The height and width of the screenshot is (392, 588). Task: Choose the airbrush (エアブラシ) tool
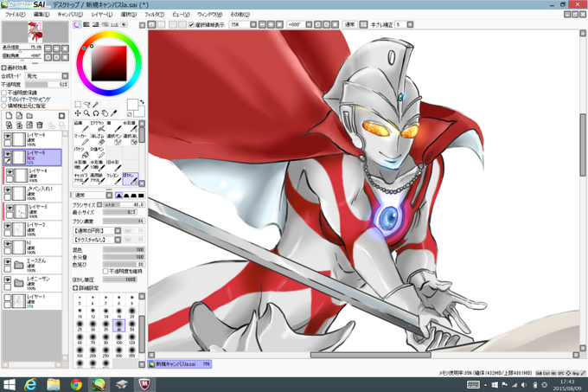(97, 126)
